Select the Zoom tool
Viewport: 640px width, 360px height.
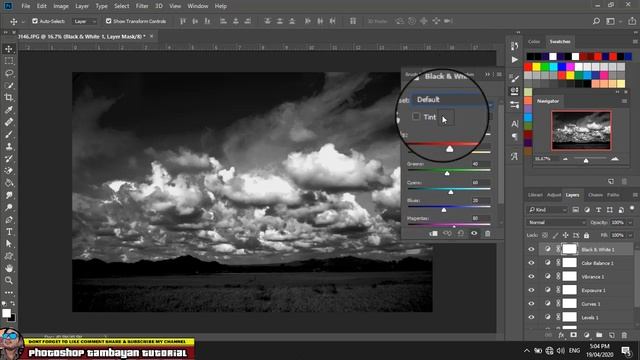pos(9,280)
